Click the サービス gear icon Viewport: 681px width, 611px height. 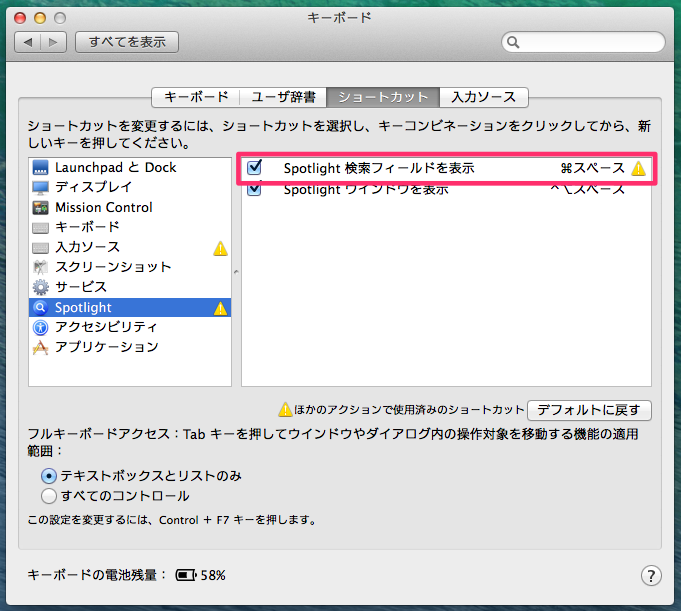click(x=40, y=287)
